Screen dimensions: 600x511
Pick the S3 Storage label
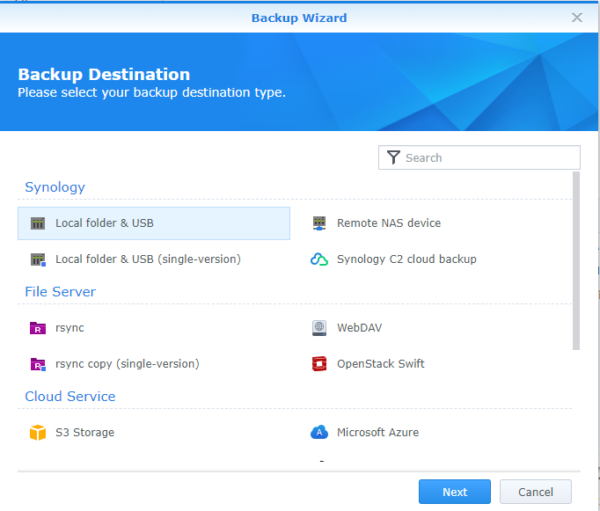(85, 433)
